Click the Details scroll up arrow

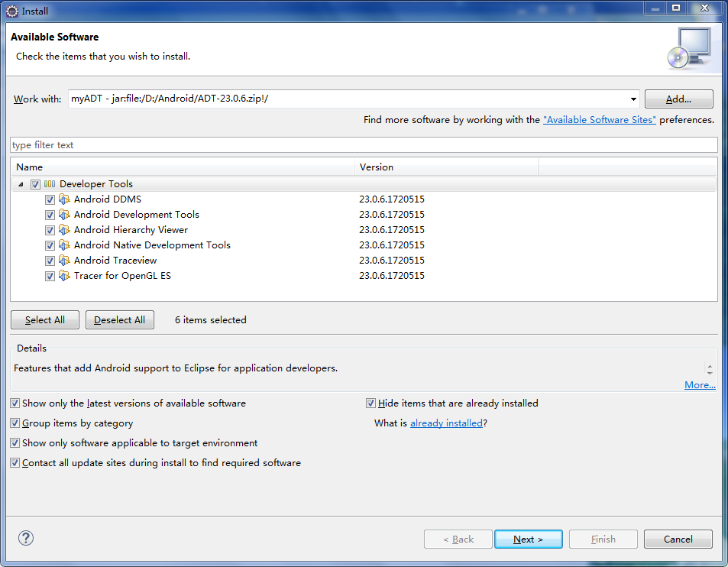point(710,365)
